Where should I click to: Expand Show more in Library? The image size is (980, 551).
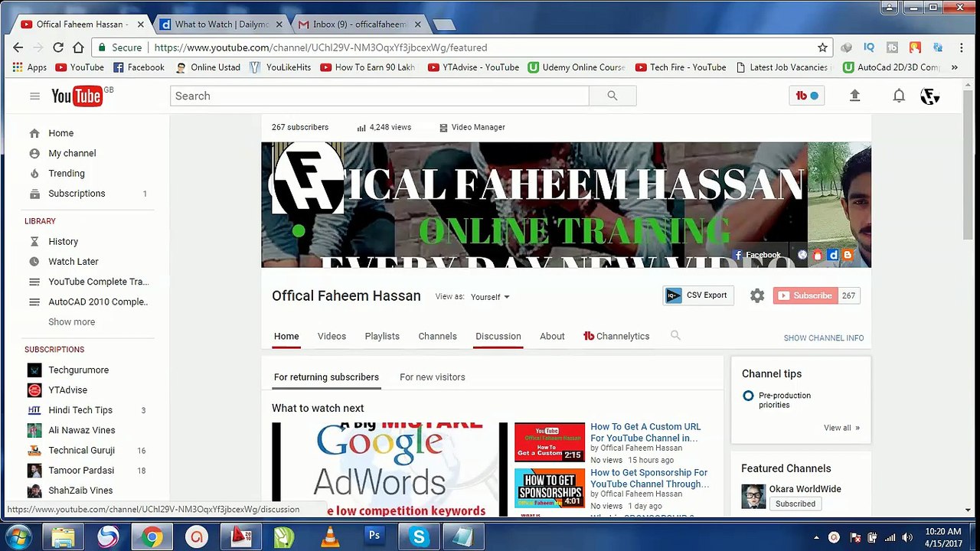pos(72,321)
